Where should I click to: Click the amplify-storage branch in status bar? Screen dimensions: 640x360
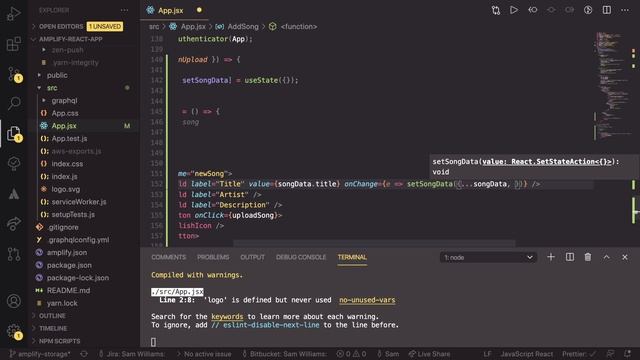(40, 354)
